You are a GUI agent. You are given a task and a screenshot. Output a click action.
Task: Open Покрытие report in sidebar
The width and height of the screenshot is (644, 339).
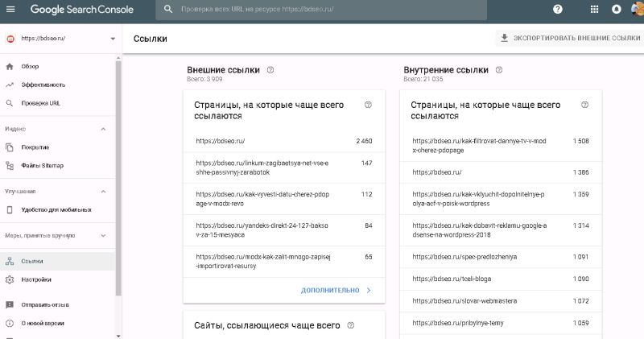57,147
